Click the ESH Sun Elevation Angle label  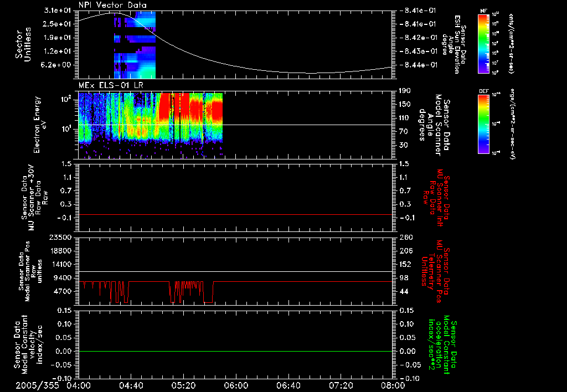(x=454, y=44)
